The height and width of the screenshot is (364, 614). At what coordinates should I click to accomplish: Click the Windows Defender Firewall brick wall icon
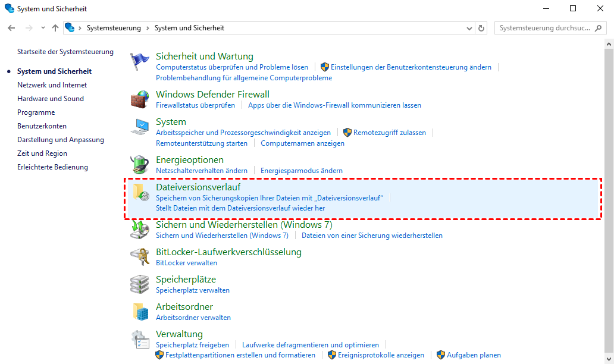140,99
